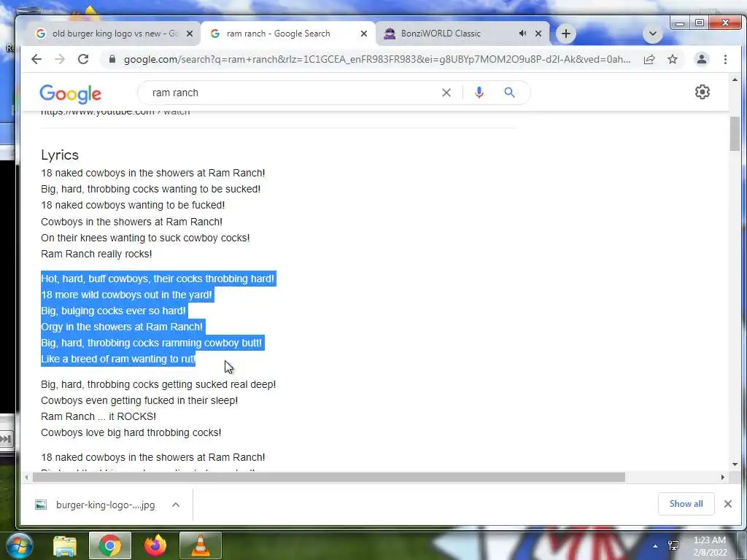
Task: Click line 'Ram Ranch ... it ROCKS!'
Action: point(98,416)
